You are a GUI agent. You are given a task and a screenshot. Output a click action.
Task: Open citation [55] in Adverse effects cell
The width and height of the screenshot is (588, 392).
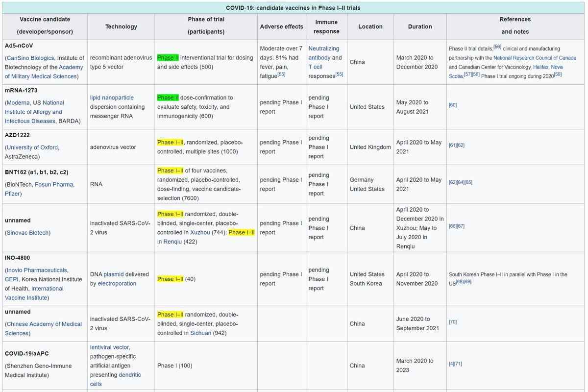coord(282,74)
